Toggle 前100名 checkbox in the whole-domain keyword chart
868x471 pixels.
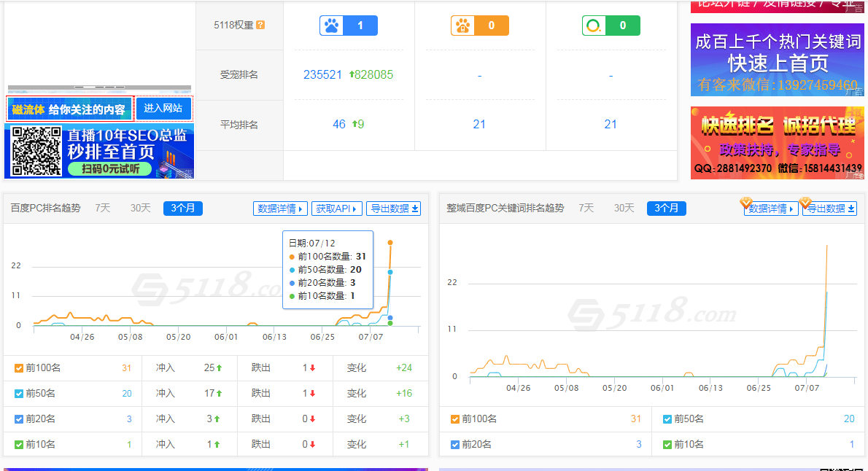(455, 419)
